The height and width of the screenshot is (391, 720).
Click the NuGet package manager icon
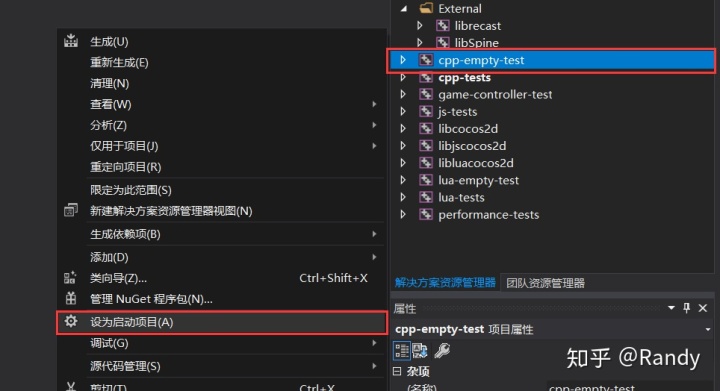(x=71, y=298)
